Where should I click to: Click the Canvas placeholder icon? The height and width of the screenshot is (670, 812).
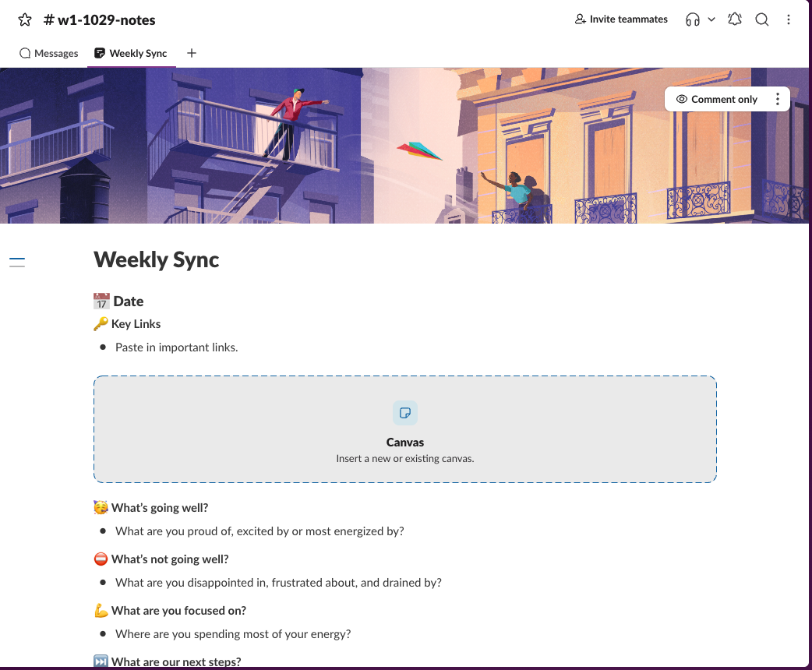405,413
